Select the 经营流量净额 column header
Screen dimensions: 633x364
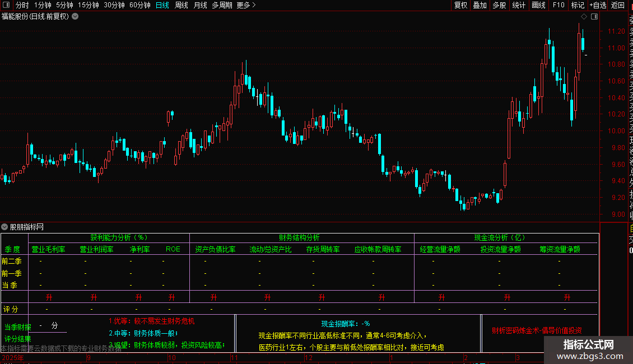click(x=440, y=249)
